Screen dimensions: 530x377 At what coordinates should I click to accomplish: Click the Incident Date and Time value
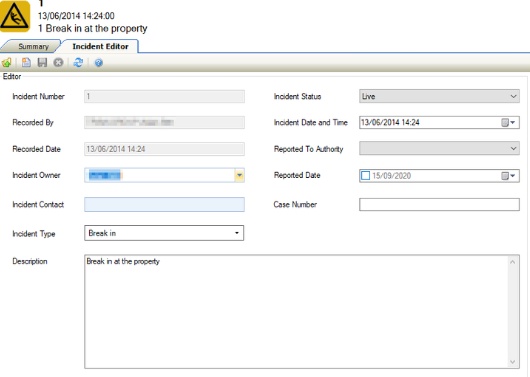390,122
